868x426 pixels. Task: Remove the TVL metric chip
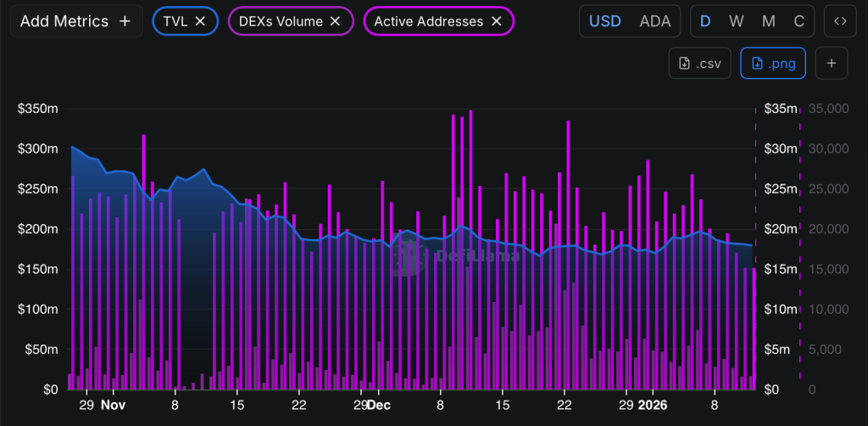click(x=200, y=21)
